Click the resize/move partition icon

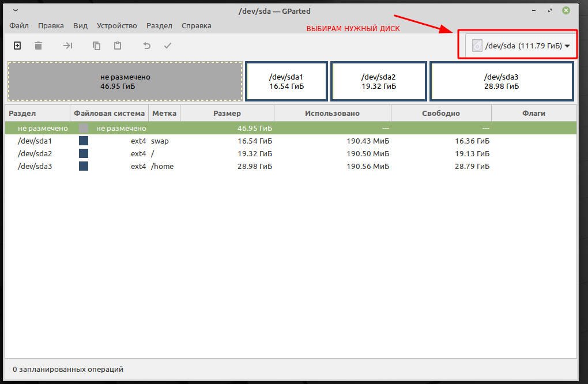pyautogui.click(x=67, y=46)
